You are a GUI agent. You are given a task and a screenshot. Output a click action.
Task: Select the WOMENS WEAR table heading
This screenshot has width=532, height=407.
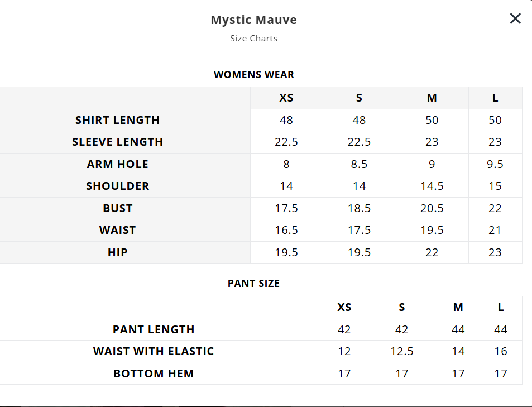253,74
